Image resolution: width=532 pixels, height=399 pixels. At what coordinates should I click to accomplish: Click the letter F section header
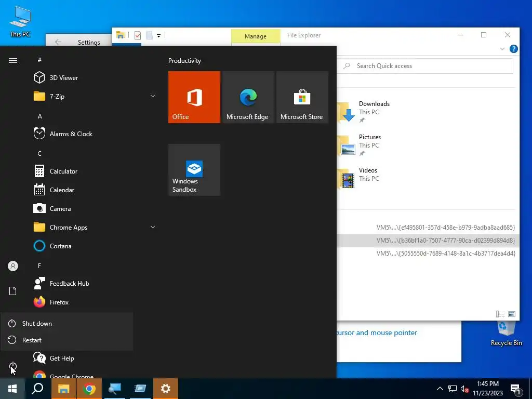click(39, 265)
